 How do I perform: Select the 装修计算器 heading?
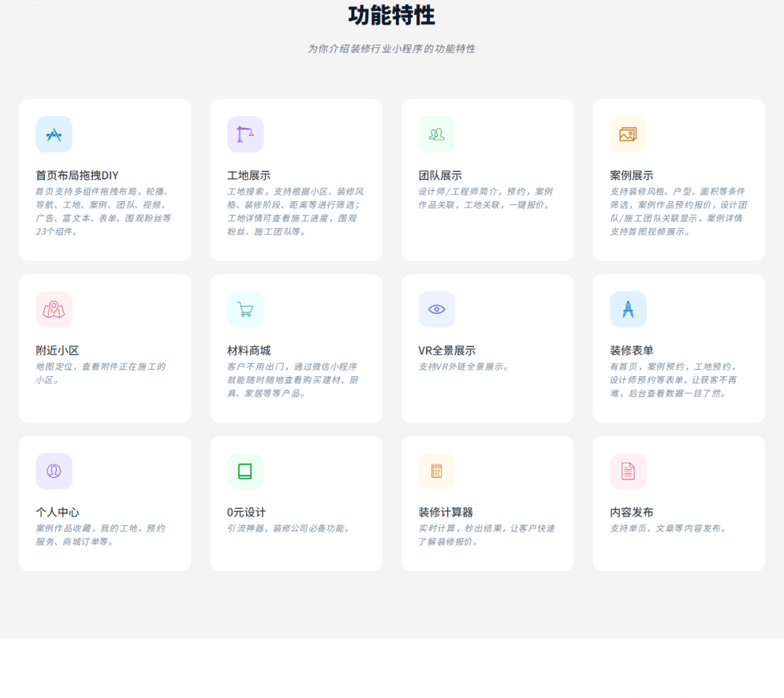pos(446,512)
